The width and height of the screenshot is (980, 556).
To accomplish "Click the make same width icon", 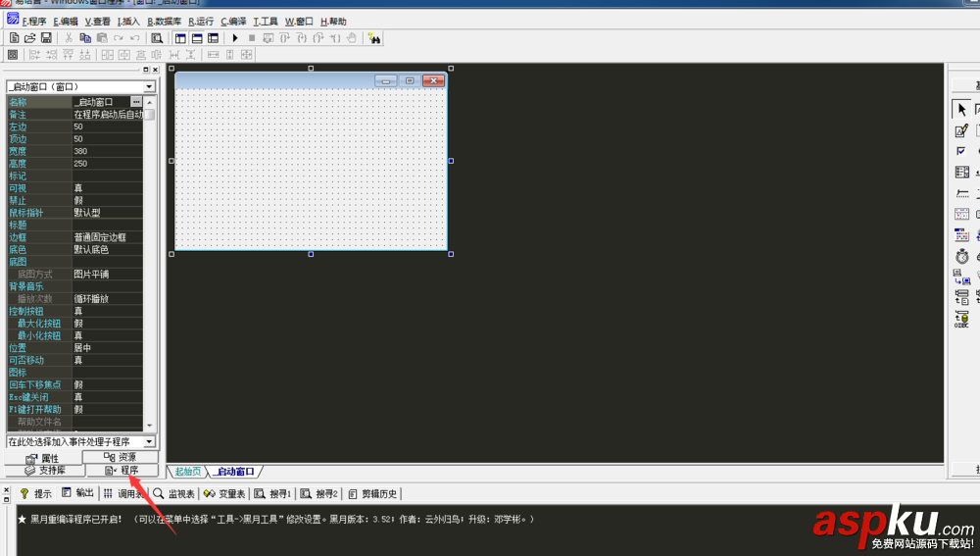I will coord(213,55).
